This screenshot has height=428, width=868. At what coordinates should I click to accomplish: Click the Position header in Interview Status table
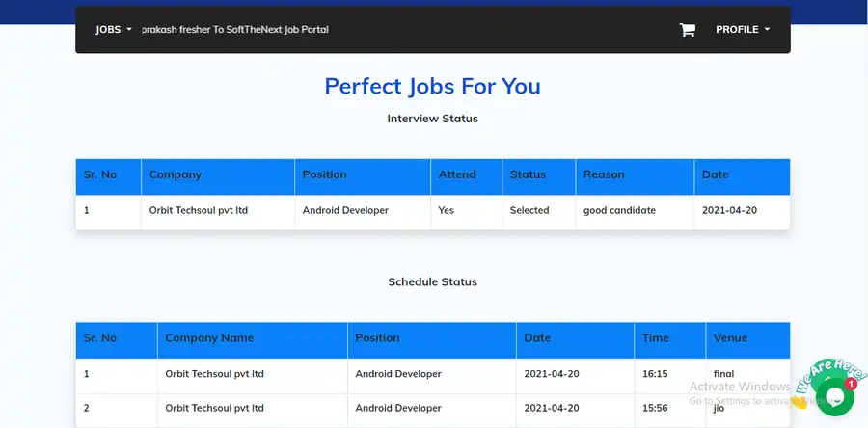pos(324,174)
